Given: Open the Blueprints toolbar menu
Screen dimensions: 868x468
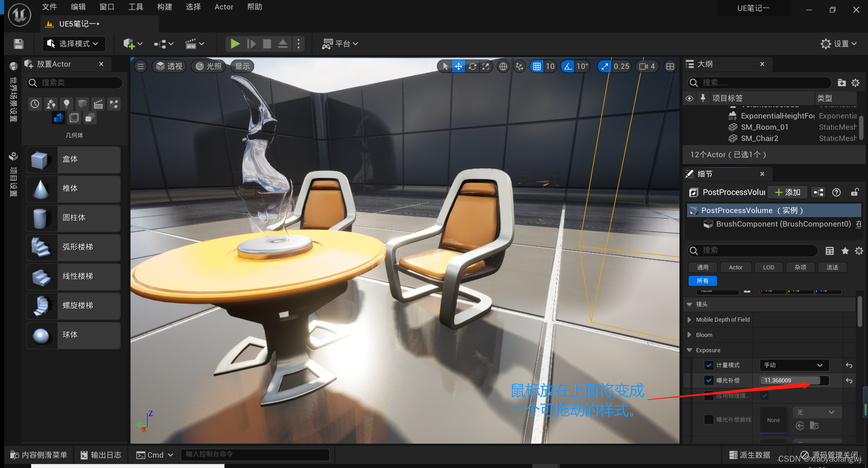Looking at the screenshot, I should click(164, 44).
